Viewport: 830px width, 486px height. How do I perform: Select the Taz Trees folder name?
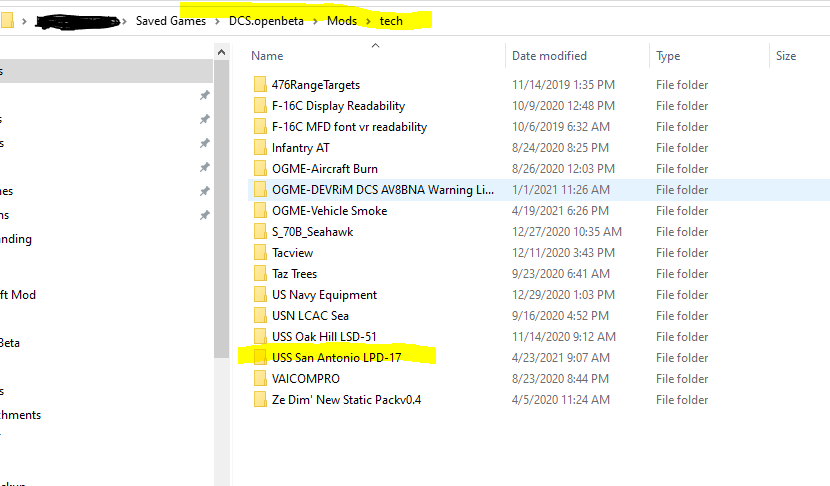pos(294,274)
